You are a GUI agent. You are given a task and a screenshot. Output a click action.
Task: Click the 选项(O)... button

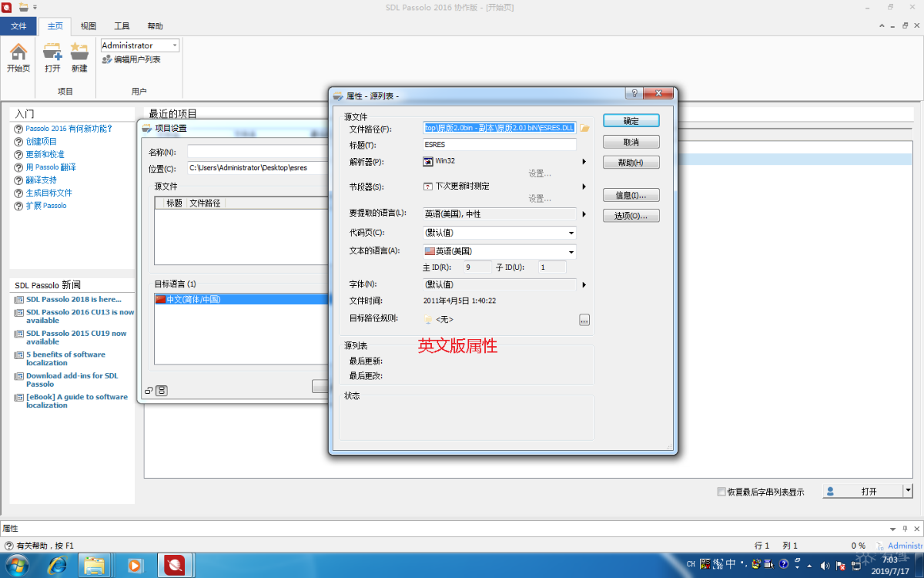coord(631,216)
